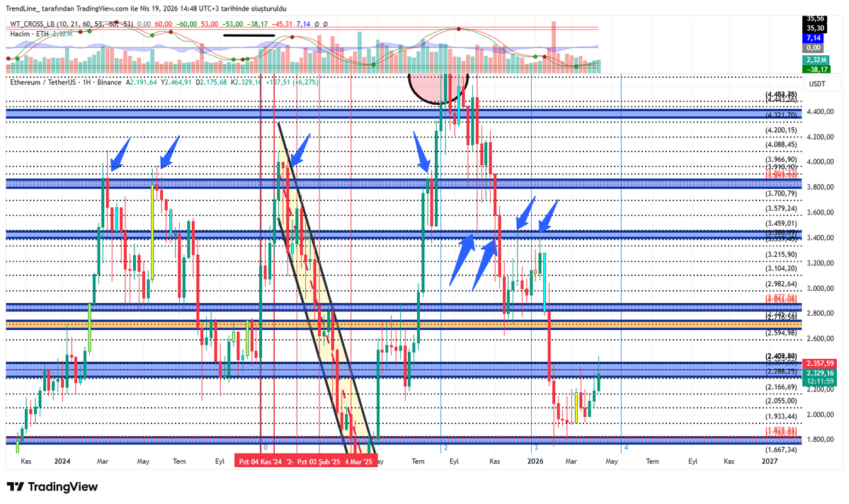Click the 2.464,91 high price in legend
The height and width of the screenshot is (504, 849).
[178, 82]
